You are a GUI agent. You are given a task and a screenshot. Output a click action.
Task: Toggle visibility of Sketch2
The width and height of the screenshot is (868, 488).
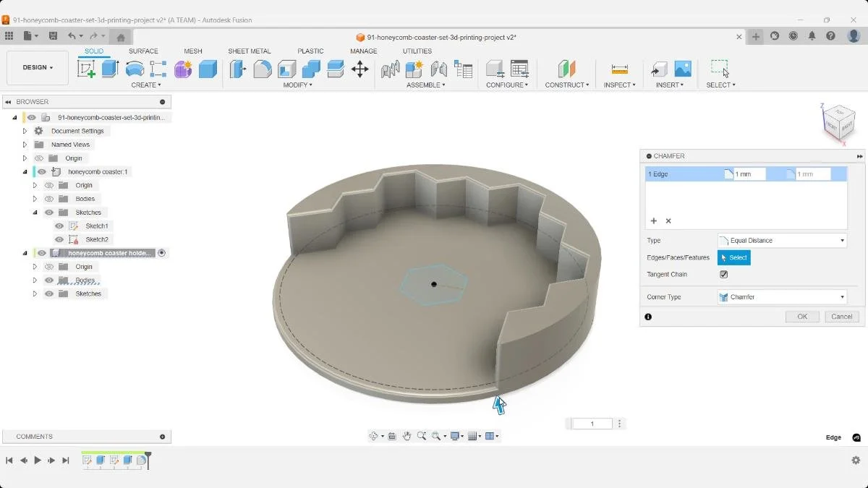59,239
